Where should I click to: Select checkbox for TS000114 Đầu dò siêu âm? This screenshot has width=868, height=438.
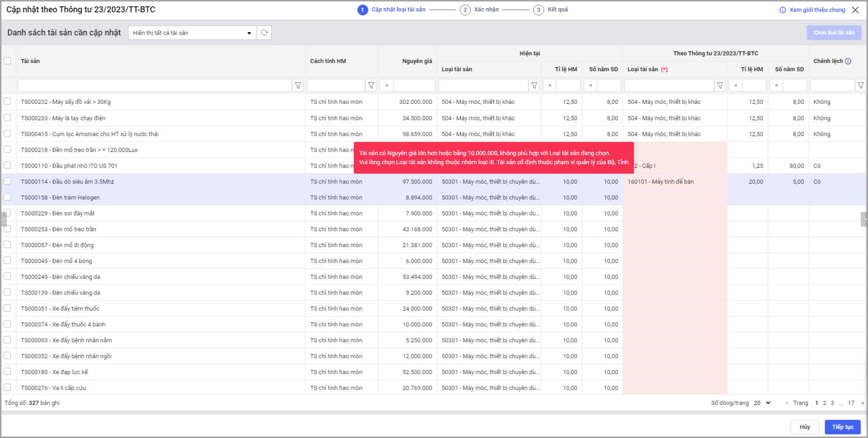[8, 181]
